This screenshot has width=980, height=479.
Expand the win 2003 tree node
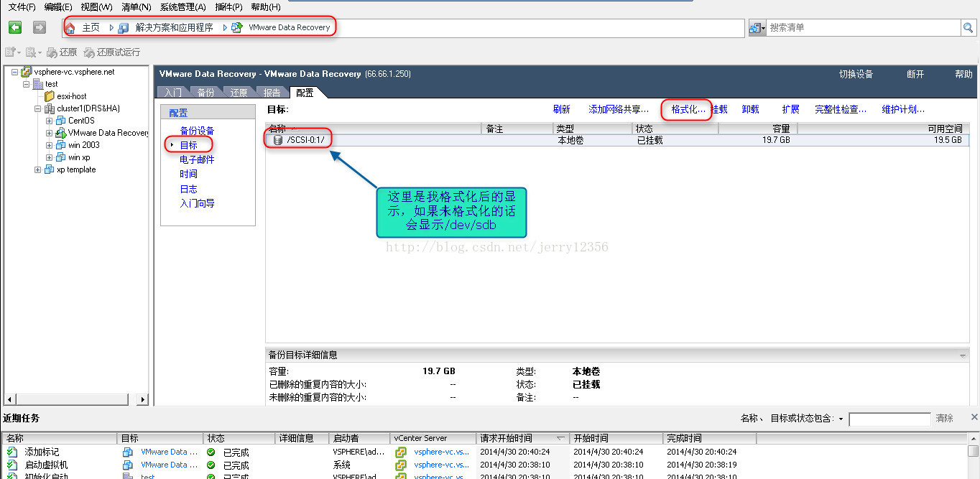click(x=50, y=145)
